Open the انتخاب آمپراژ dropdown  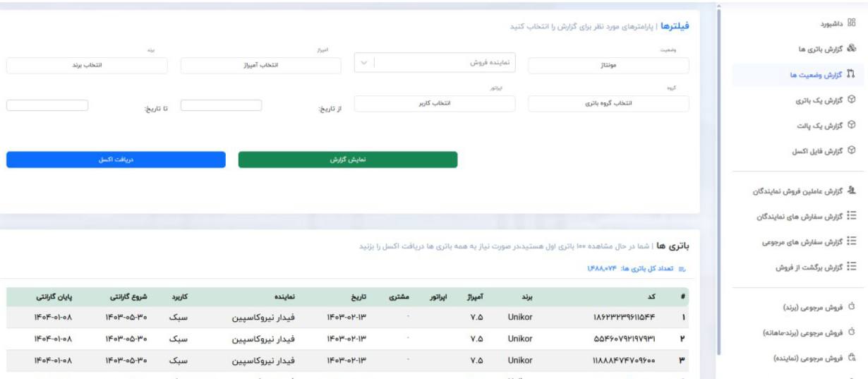point(260,65)
